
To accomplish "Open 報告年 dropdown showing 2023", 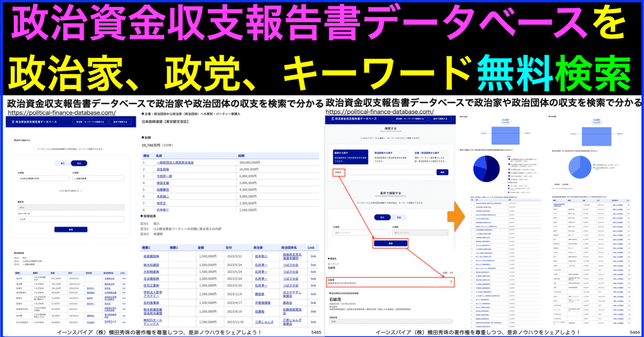I will (71, 207).
